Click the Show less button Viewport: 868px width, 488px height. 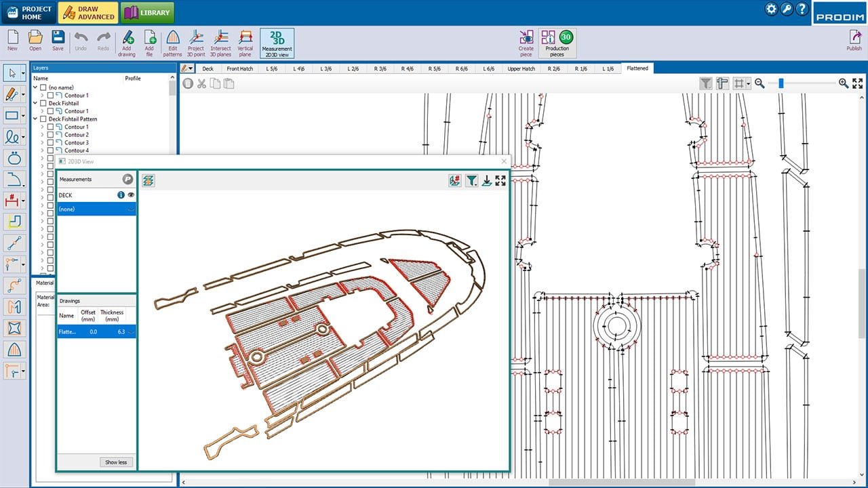click(116, 462)
